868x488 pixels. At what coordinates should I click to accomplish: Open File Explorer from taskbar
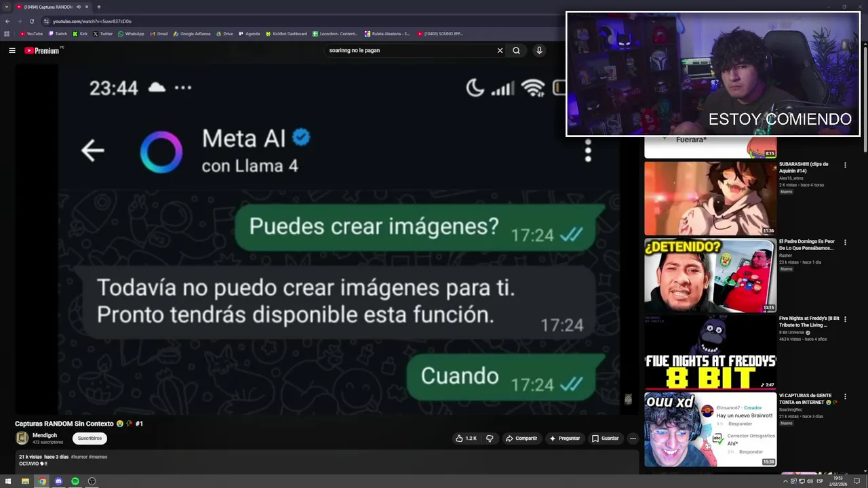(x=25, y=481)
